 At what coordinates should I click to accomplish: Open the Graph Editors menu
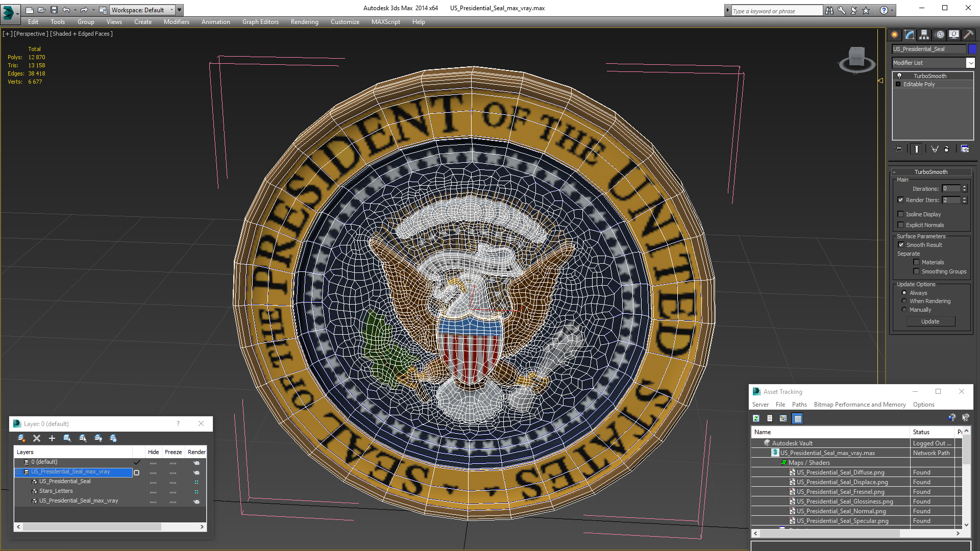click(260, 22)
